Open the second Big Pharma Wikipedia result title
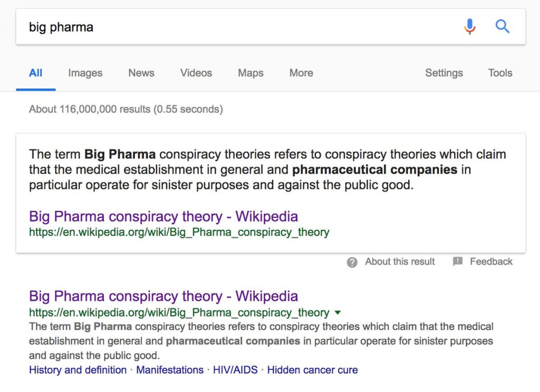540x392 pixels. [x=163, y=296]
